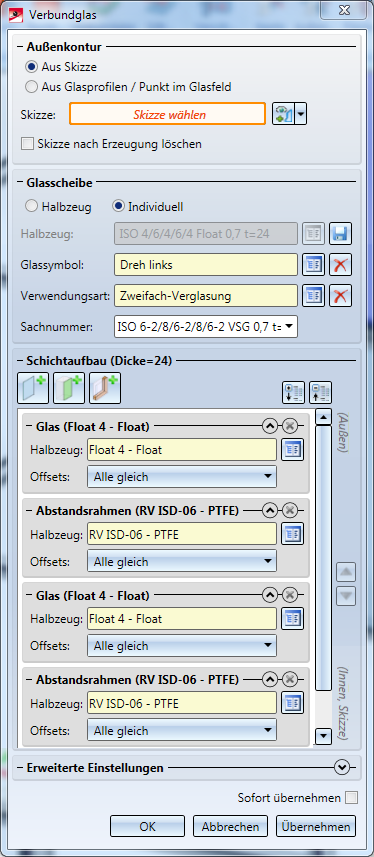
Task: Click the OK button
Action: pyautogui.click(x=148, y=827)
